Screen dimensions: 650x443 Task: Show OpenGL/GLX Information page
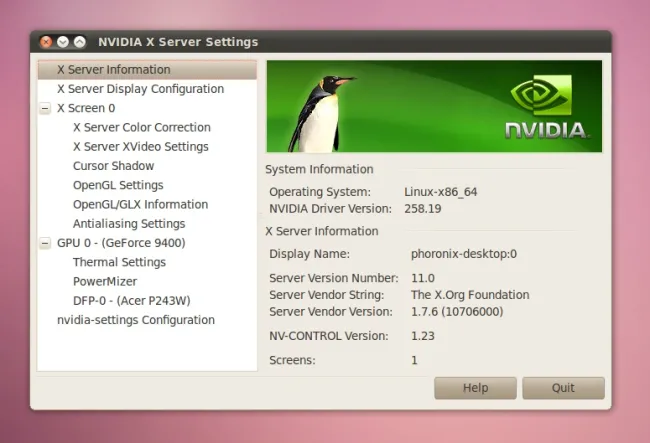[x=141, y=204]
